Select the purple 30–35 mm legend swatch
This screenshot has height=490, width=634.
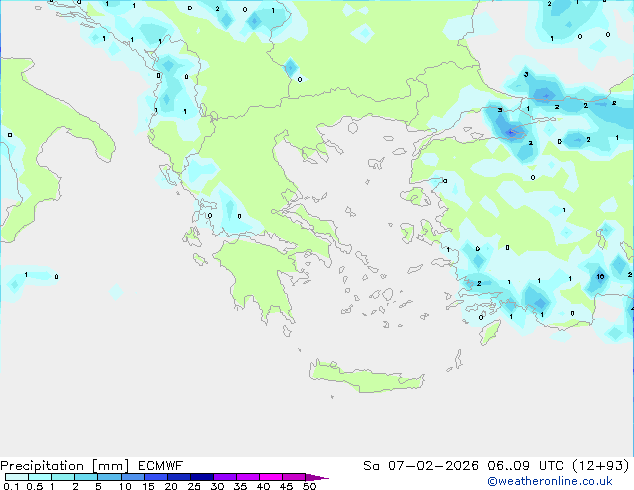[x=225, y=477]
